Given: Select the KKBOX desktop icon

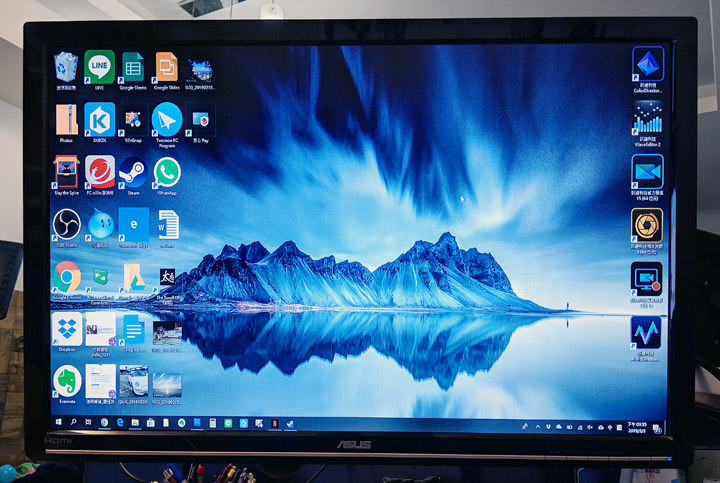Looking at the screenshot, I should click(x=99, y=119).
